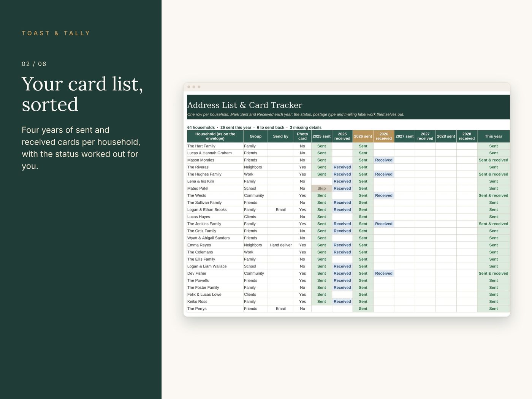This screenshot has height=399, width=532.
Task: Click the "The Hart Family" household cell
Action: (x=215, y=146)
